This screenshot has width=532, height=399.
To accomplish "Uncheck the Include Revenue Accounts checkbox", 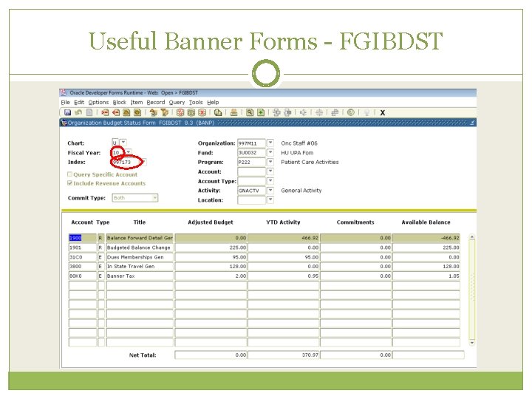I will [x=70, y=183].
